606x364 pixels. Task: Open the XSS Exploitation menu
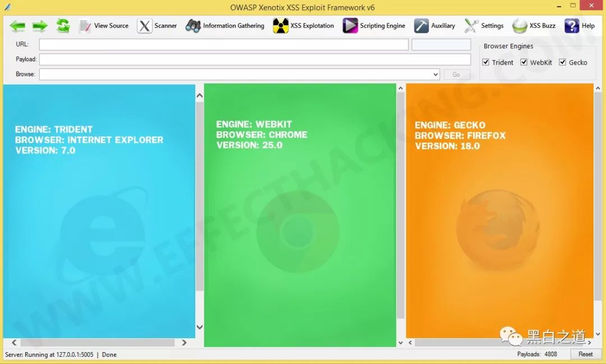313,25
